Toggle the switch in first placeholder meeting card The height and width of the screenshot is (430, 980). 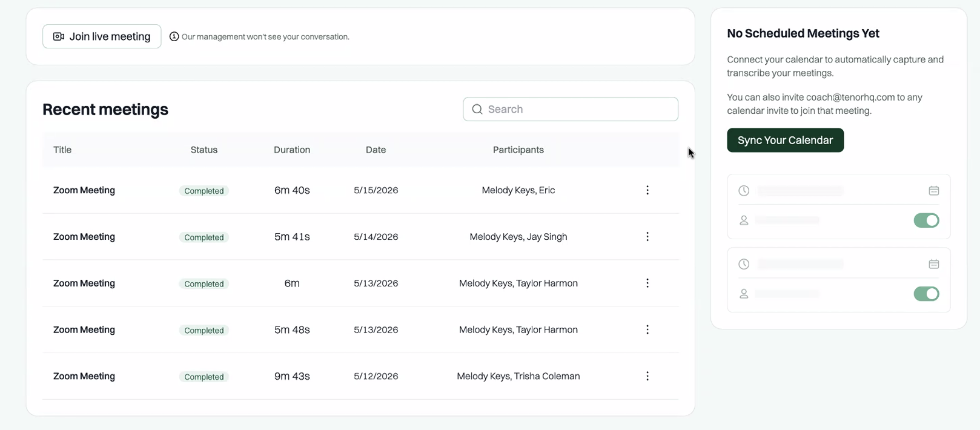pos(926,220)
